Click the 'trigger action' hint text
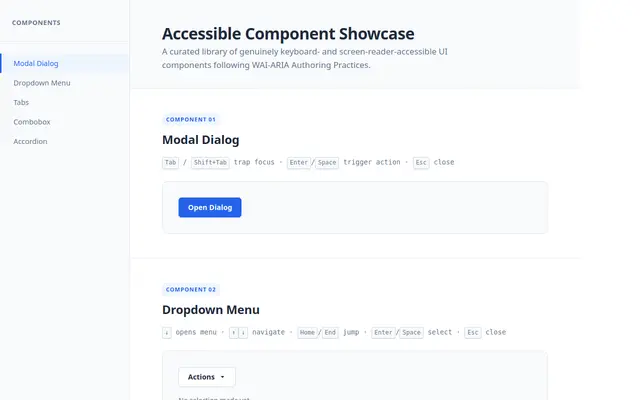The width and height of the screenshot is (640, 400). coord(371,162)
